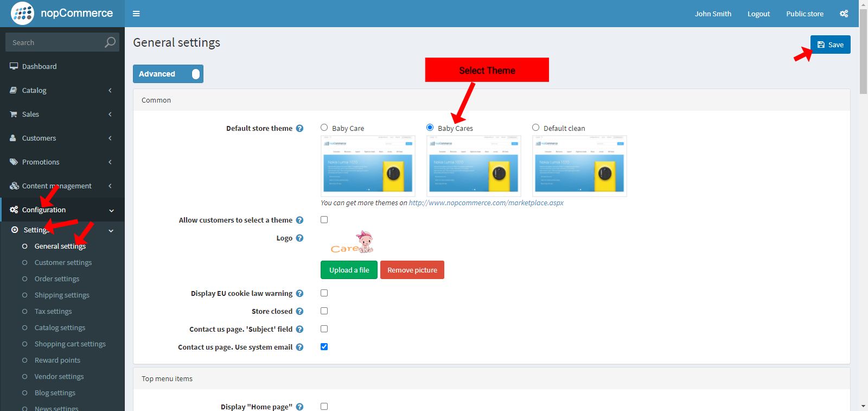868x411 pixels.
Task: Show help icon next to Logo
Action: [x=299, y=238]
